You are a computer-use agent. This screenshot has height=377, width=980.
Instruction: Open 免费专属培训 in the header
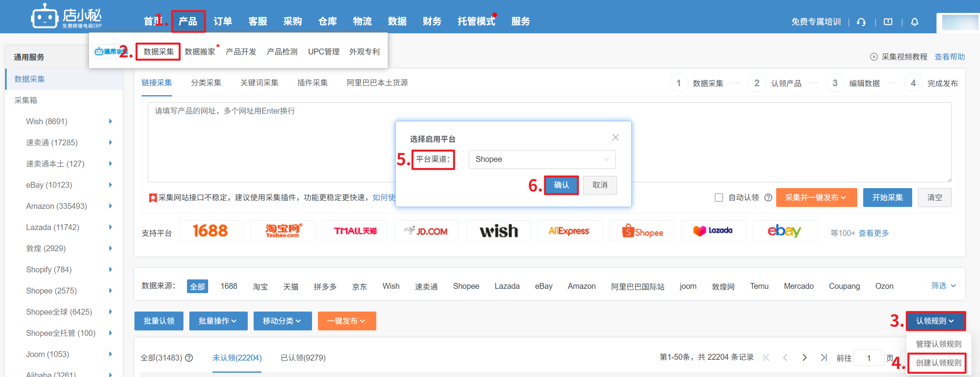[x=816, y=22]
